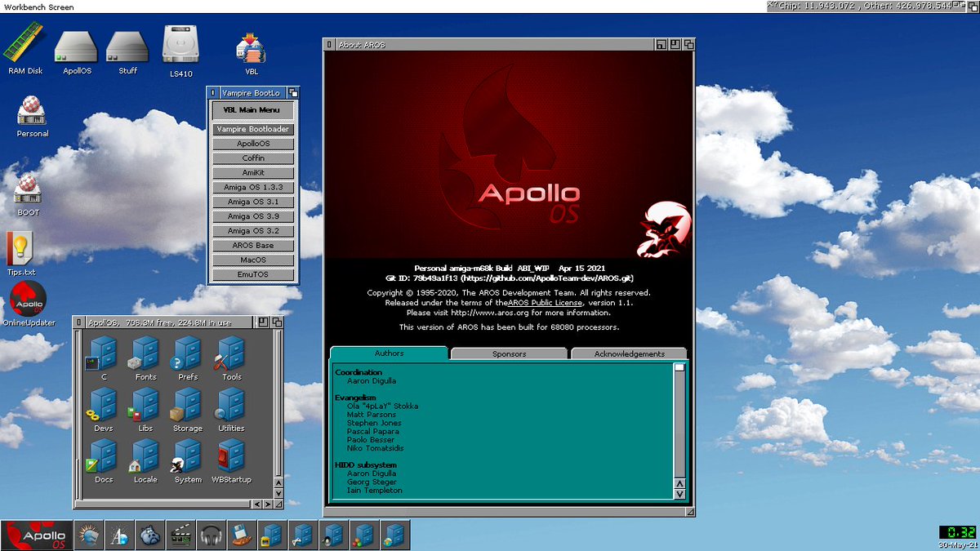
Task: Launch the VBL desktop icon
Action: pos(252,55)
